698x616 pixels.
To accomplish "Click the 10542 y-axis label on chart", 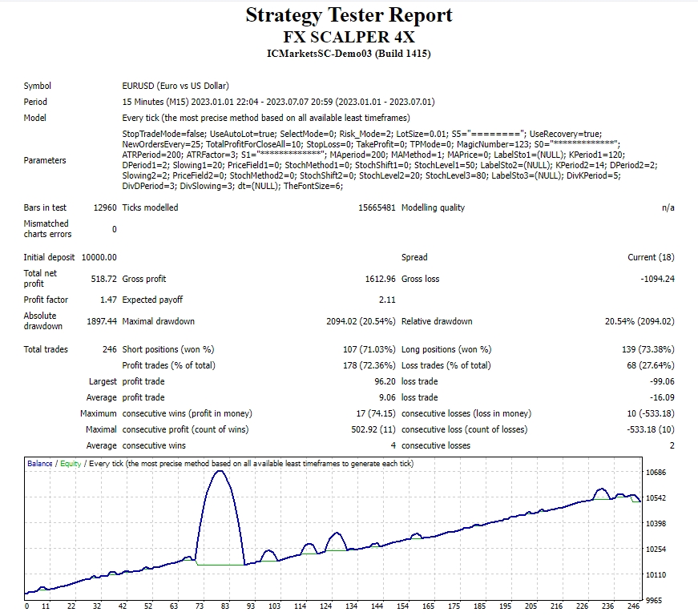I will click(x=656, y=498).
